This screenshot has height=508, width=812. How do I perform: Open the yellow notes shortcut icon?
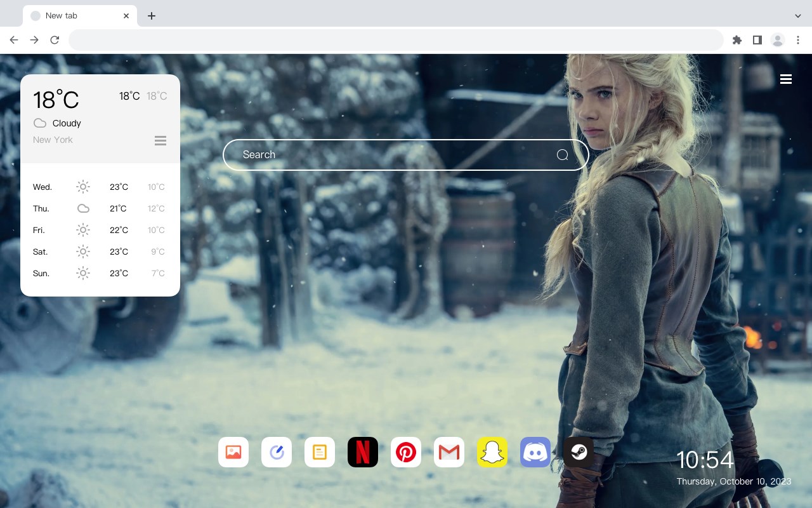(320, 452)
